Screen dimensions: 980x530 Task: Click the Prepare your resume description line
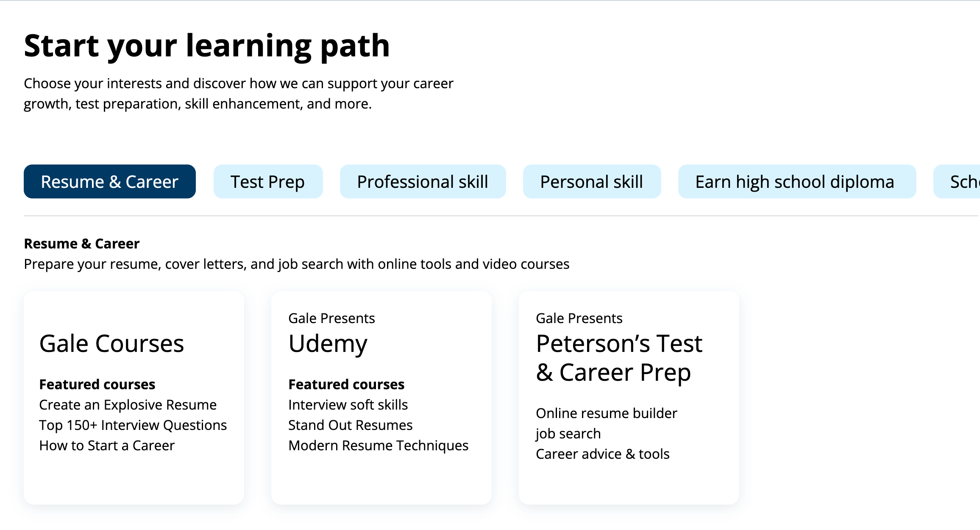coord(297,264)
